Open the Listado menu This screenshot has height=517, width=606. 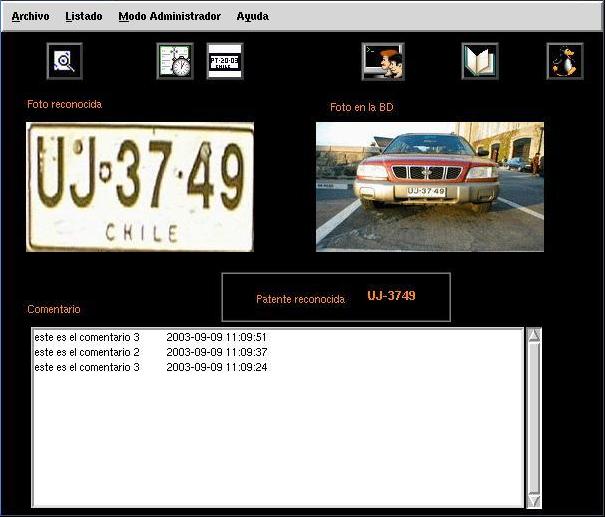pyautogui.click(x=83, y=16)
